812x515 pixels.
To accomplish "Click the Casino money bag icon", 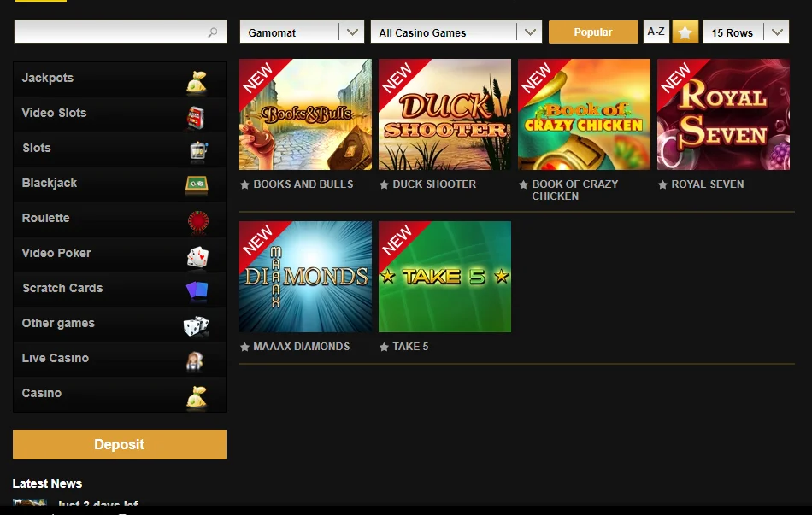I will [197, 397].
